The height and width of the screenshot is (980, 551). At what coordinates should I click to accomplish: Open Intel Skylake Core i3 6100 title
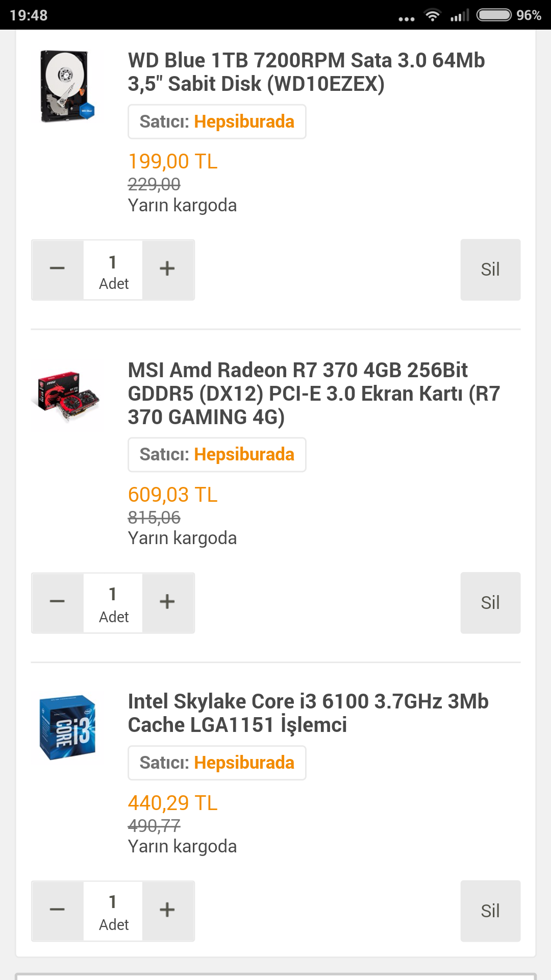[308, 713]
